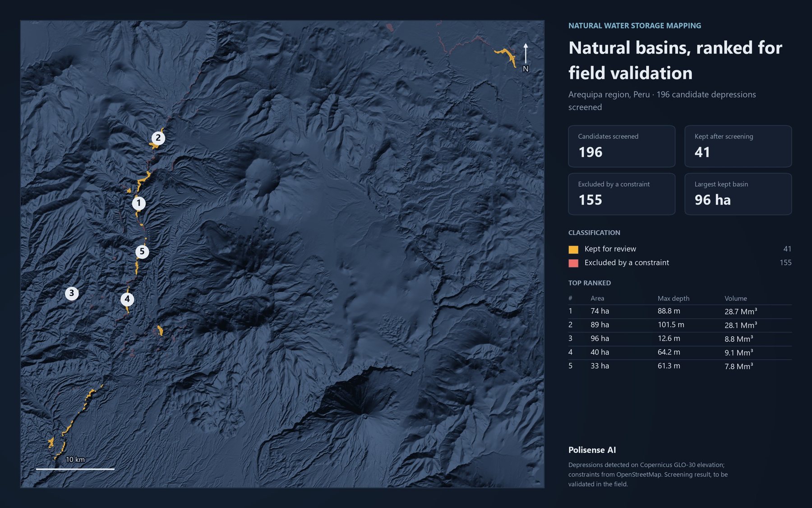Click the 'CLASSIFICATION' section label
This screenshot has height=508, width=812.
(x=594, y=233)
